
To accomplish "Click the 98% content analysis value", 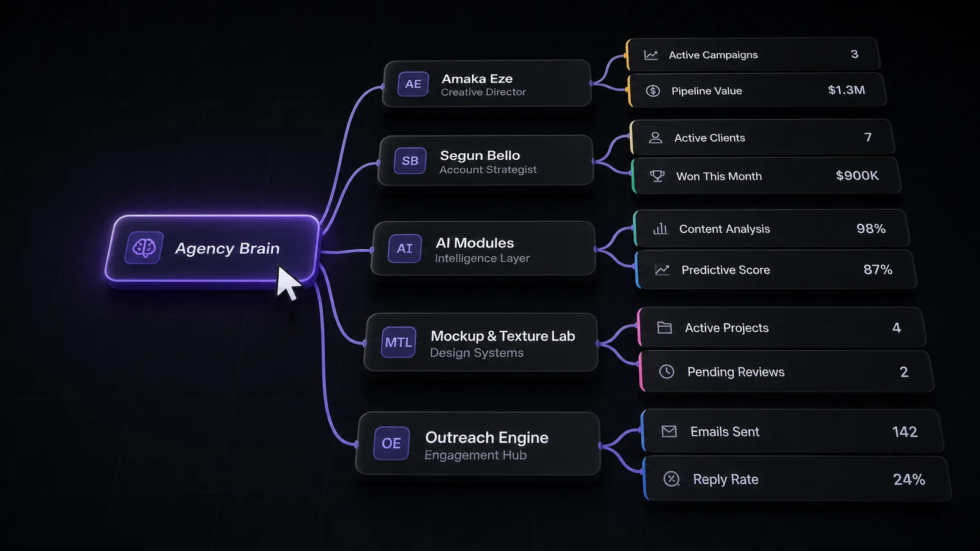I will coord(871,228).
